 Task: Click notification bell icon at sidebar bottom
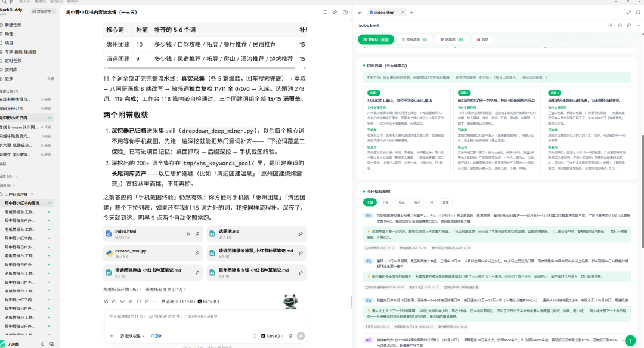coord(42,343)
